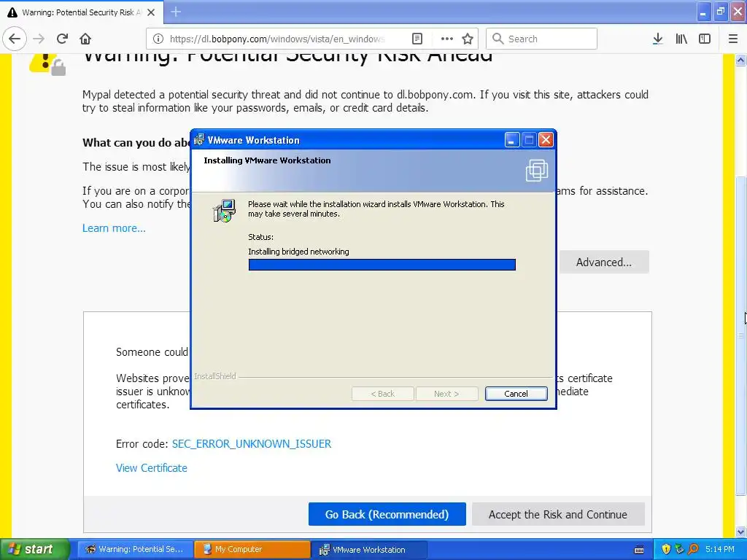This screenshot has width=747, height=560.
Task: Click the page scrollbar up arrow
Action: tap(741, 60)
